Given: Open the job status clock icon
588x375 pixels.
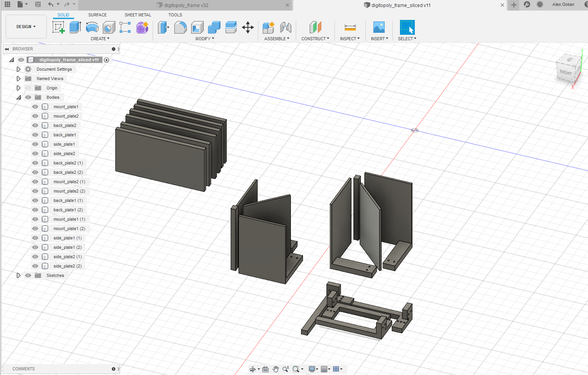Looking at the screenshot, I should click(540, 4).
